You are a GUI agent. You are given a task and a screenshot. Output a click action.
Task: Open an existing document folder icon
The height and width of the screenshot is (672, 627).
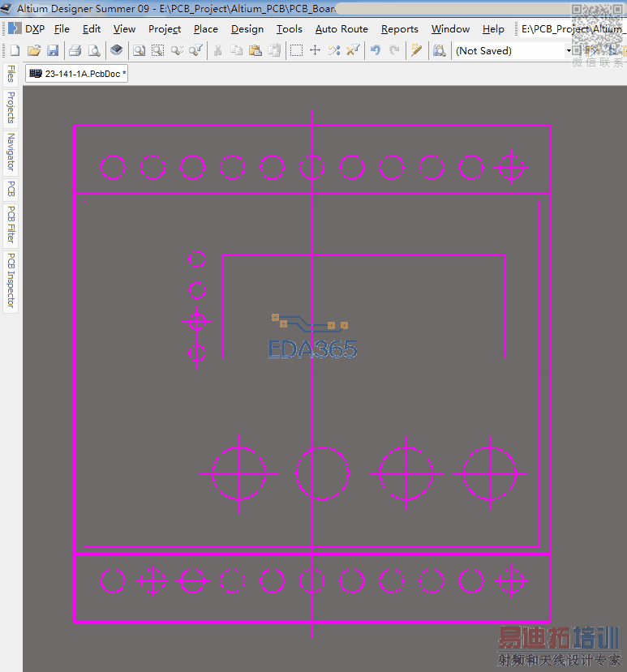click(x=34, y=50)
